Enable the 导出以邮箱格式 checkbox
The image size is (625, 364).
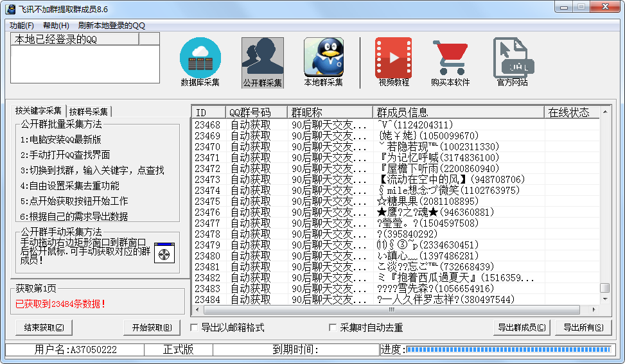194,328
